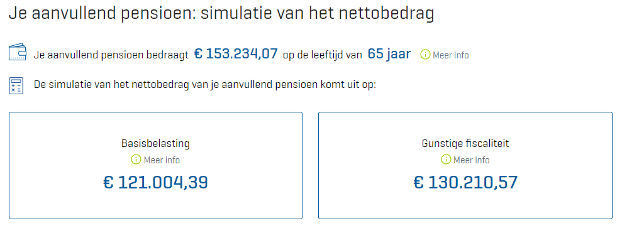
Task: Click the € 130.210,57 net amount
Action: point(465,183)
